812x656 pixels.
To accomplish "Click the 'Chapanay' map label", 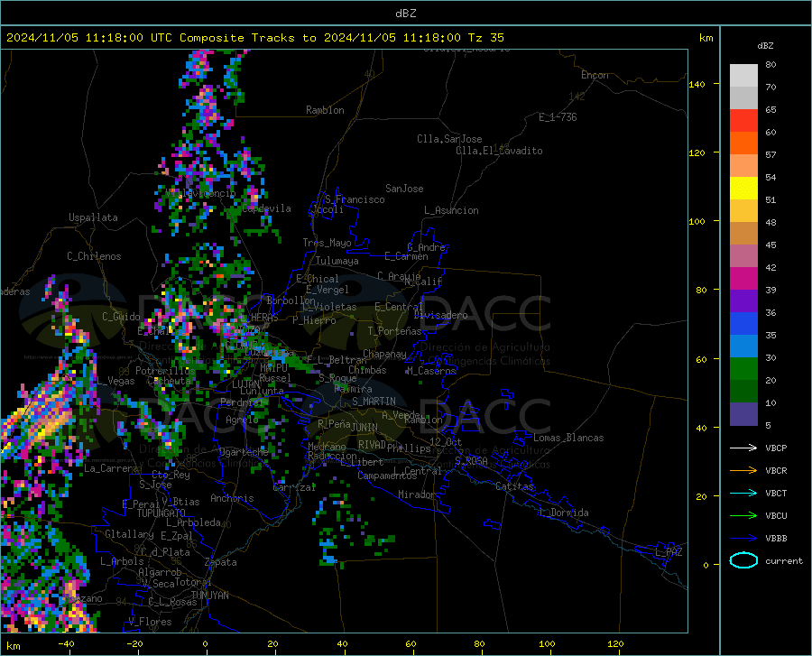I will (384, 354).
